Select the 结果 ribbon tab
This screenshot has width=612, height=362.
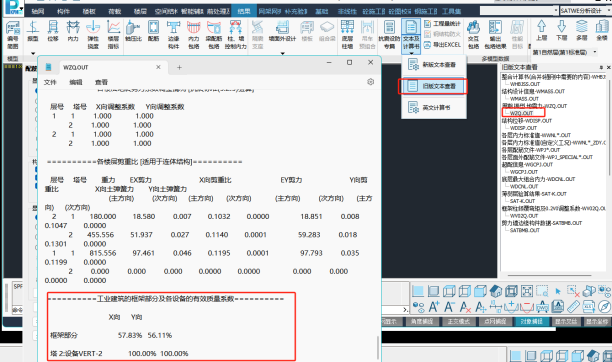point(244,11)
